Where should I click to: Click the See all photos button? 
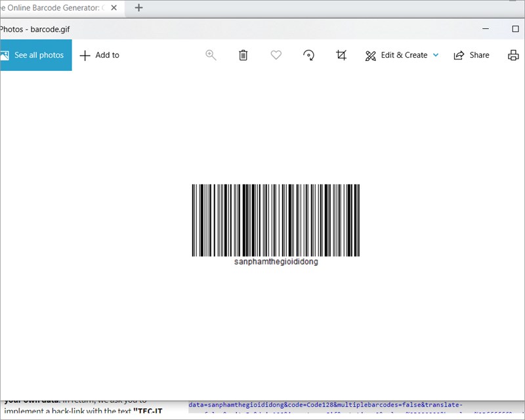pyautogui.click(x=35, y=55)
